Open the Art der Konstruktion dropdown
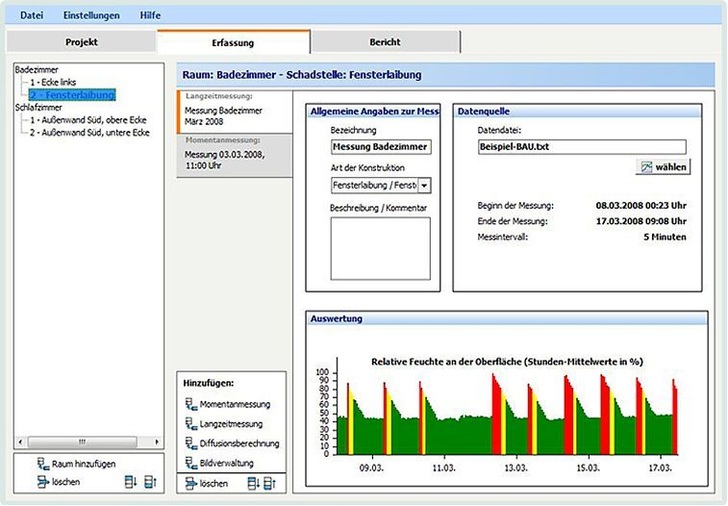 point(425,185)
